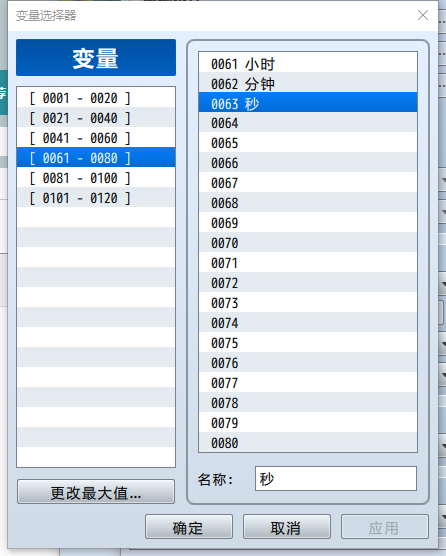This screenshot has height=556, width=446.
Task: Select variable 0075
Action: click(x=308, y=342)
